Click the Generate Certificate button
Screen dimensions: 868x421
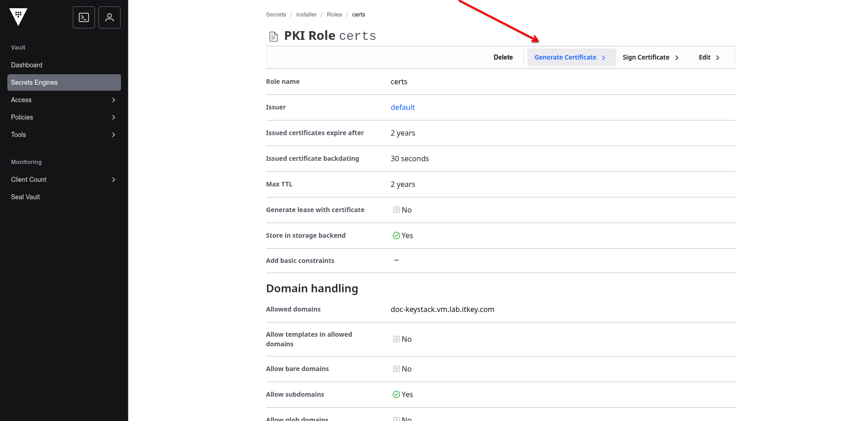[570, 57]
